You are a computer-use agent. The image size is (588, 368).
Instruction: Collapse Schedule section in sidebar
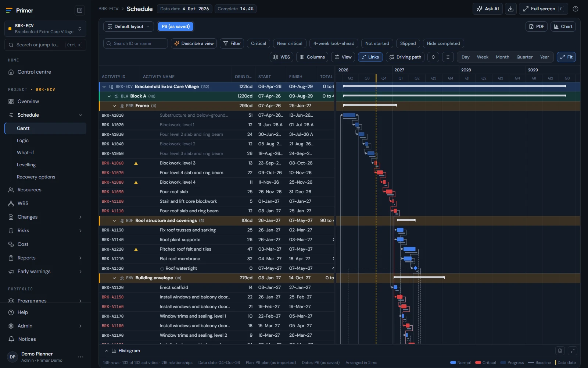(80, 115)
